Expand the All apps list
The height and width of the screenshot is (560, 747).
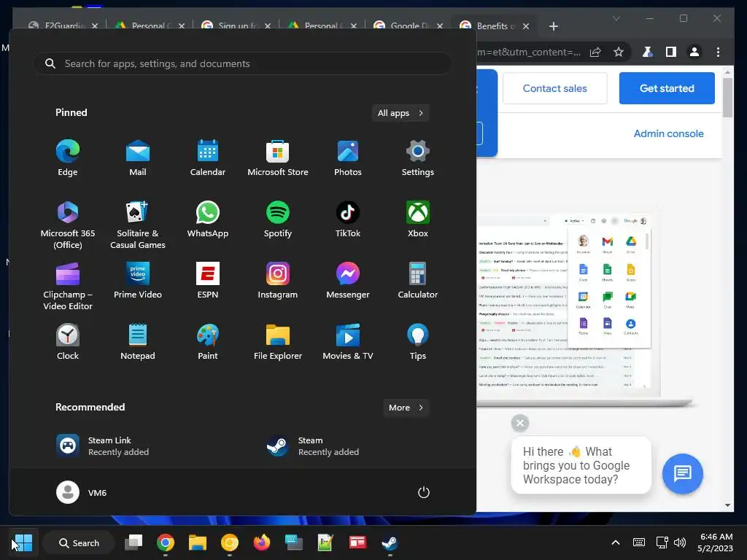(x=400, y=113)
